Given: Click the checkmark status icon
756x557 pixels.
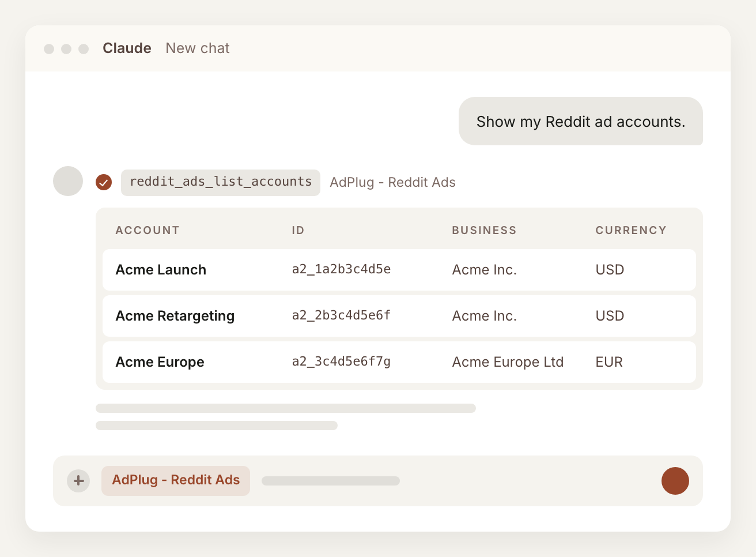Looking at the screenshot, I should click(x=104, y=182).
